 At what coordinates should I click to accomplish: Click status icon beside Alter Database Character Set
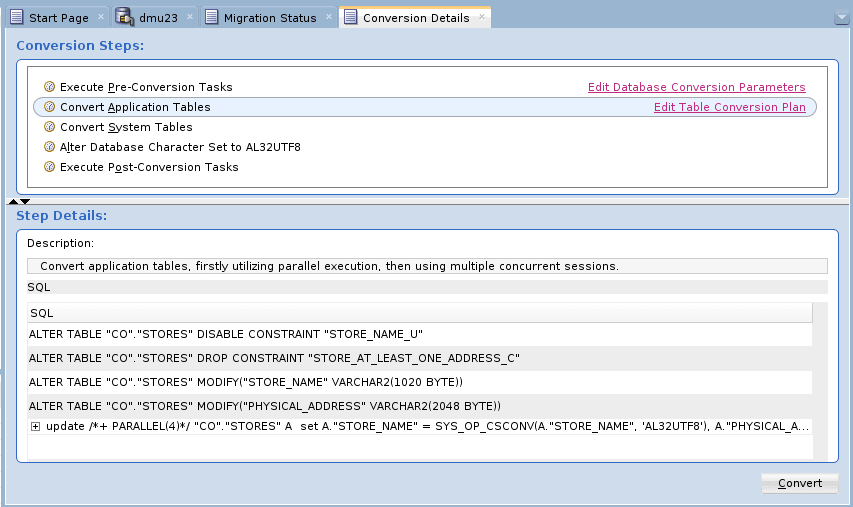[50, 147]
